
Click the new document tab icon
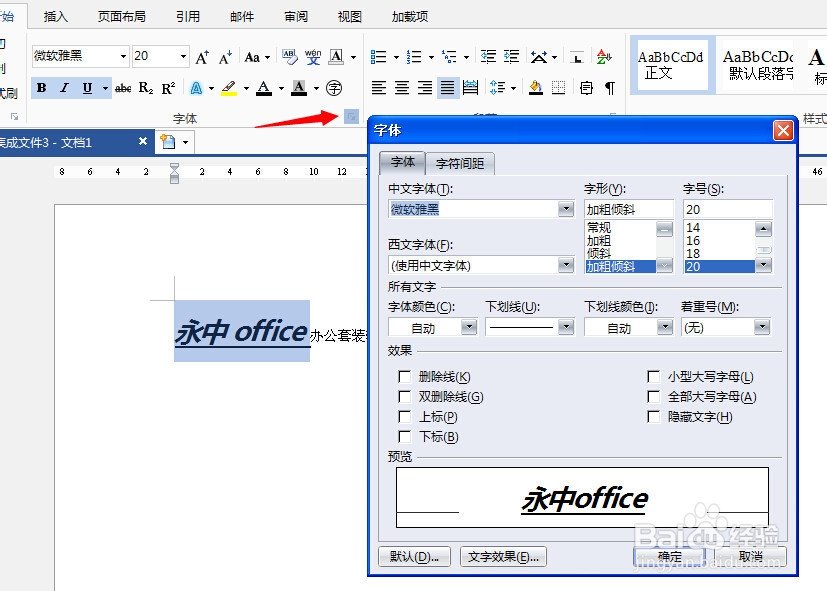168,142
